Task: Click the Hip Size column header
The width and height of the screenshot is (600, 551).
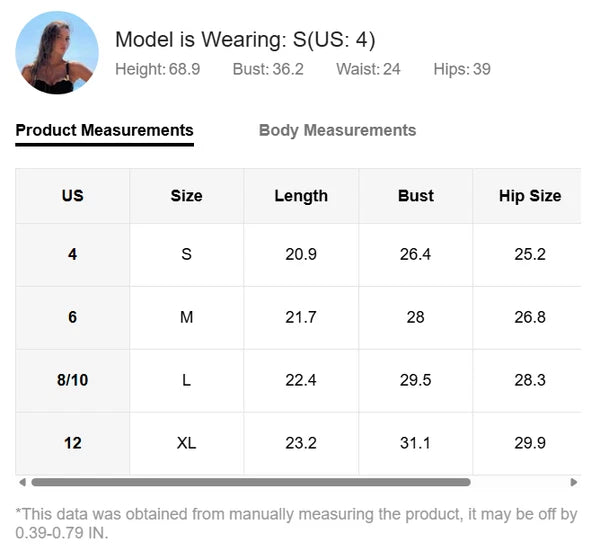Action: click(529, 196)
